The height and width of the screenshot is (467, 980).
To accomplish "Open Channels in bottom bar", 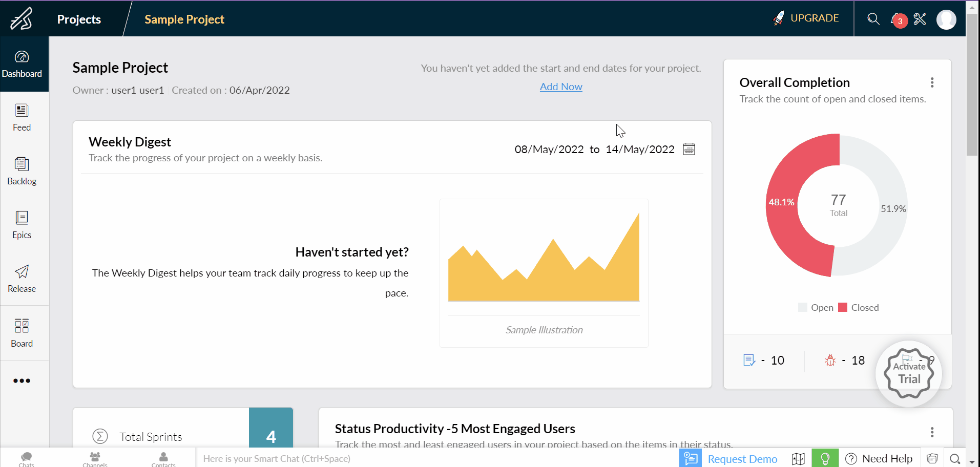I will [x=95, y=459].
